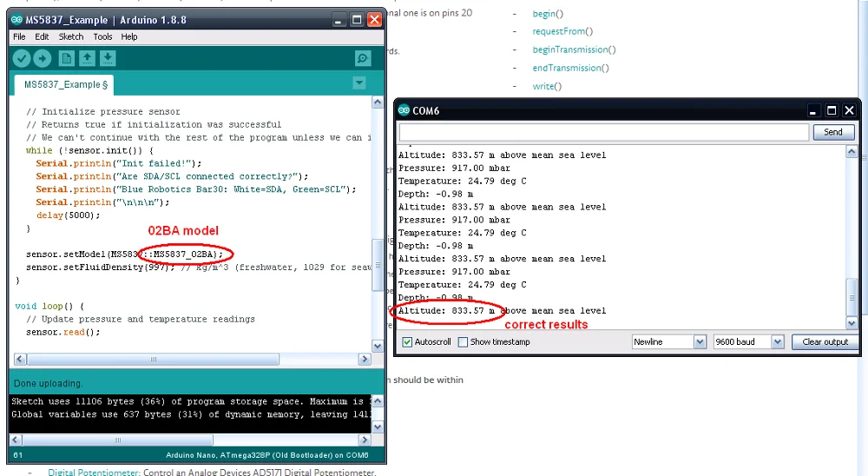
Task: Click the code editor horizontal scroll left arrow
Action: 20,359
